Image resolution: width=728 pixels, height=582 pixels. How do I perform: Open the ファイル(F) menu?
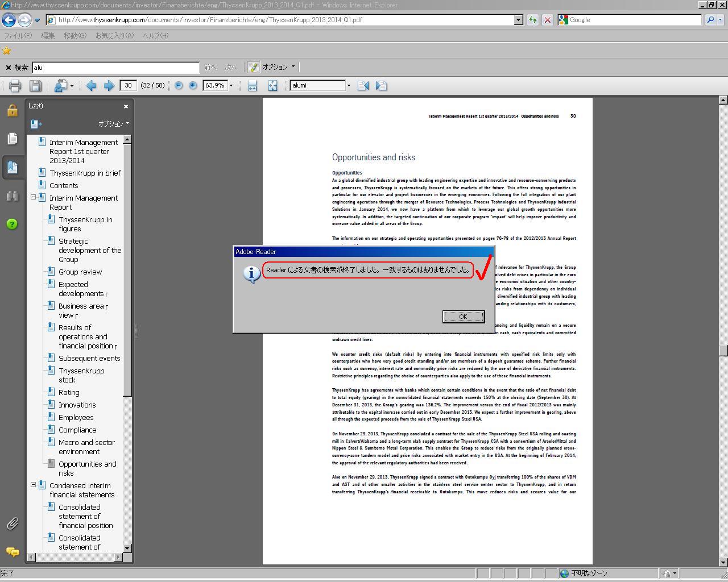[x=18, y=36]
